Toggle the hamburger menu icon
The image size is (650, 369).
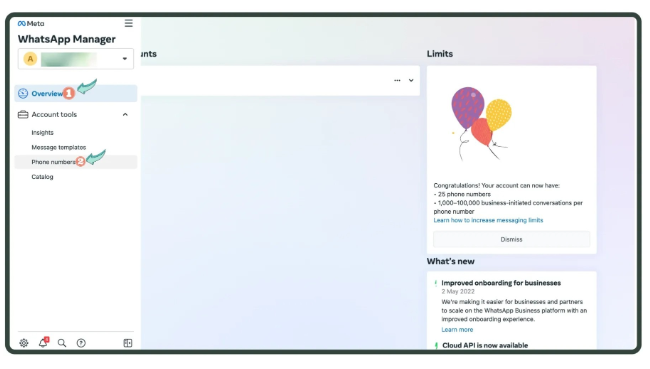[x=129, y=23]
